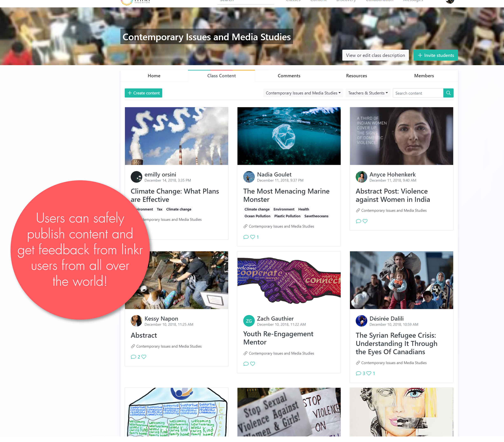Click comment bubble on Youth Re-Engagement Mentor
This screenshot has width=504, height=442.
pos(246,363)
